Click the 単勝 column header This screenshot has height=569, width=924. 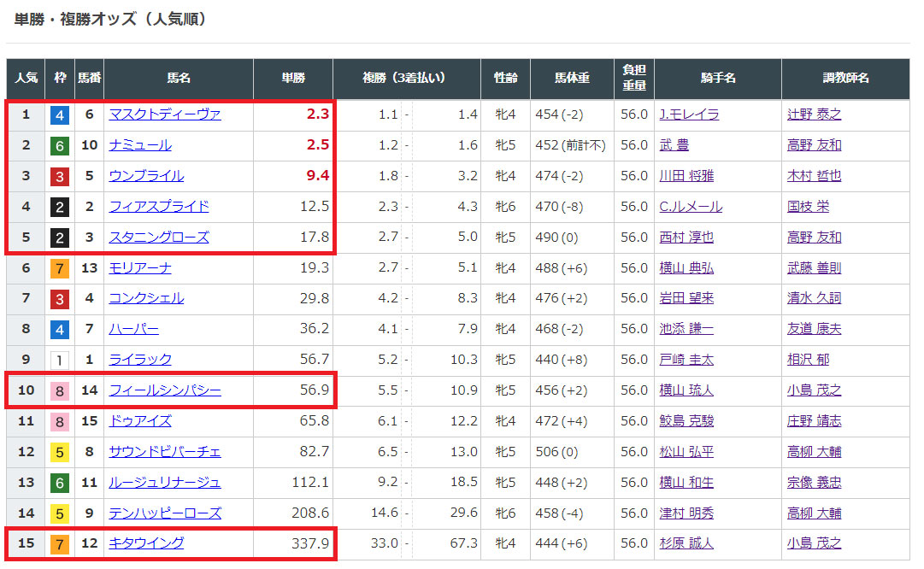coord(293,78)
